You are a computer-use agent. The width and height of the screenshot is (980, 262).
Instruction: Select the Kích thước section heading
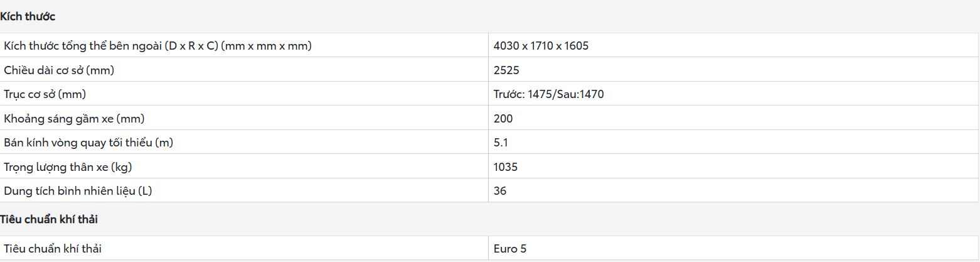coord(28,16)
